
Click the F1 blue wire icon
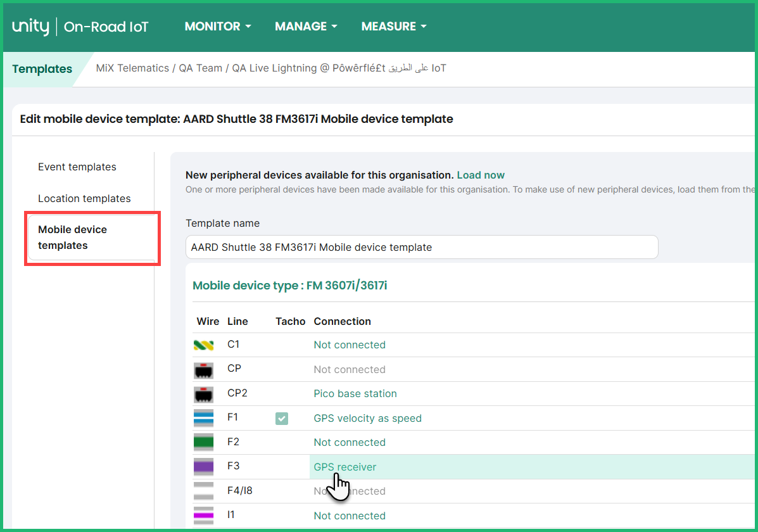coord(203,419)
